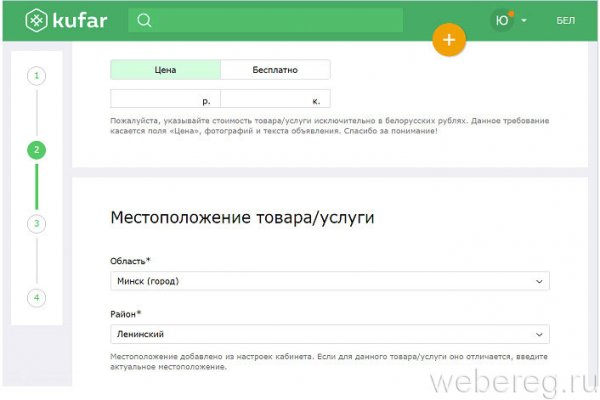
Task: Select the "Цена" price option
Action: 165,70
